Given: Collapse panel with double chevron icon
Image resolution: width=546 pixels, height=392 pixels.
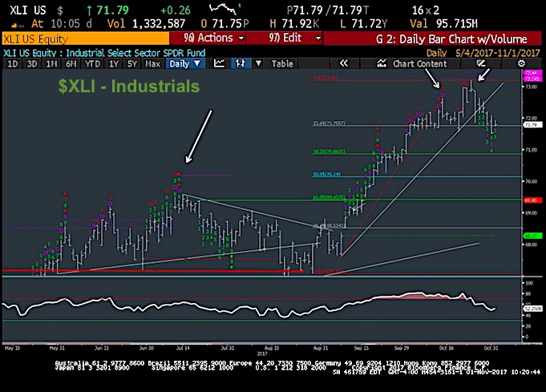Looking at the screenshot, I should pyautogui.click(x=343, y=63).
